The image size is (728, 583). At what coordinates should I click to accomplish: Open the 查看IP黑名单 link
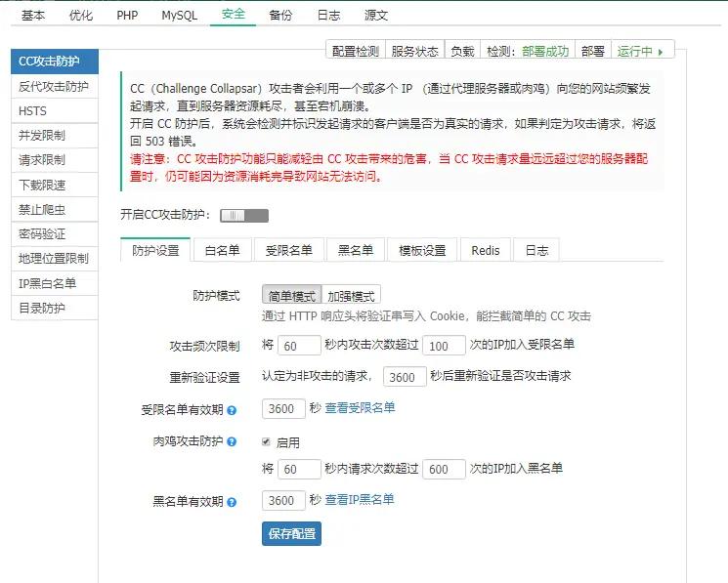pos(360,499)
